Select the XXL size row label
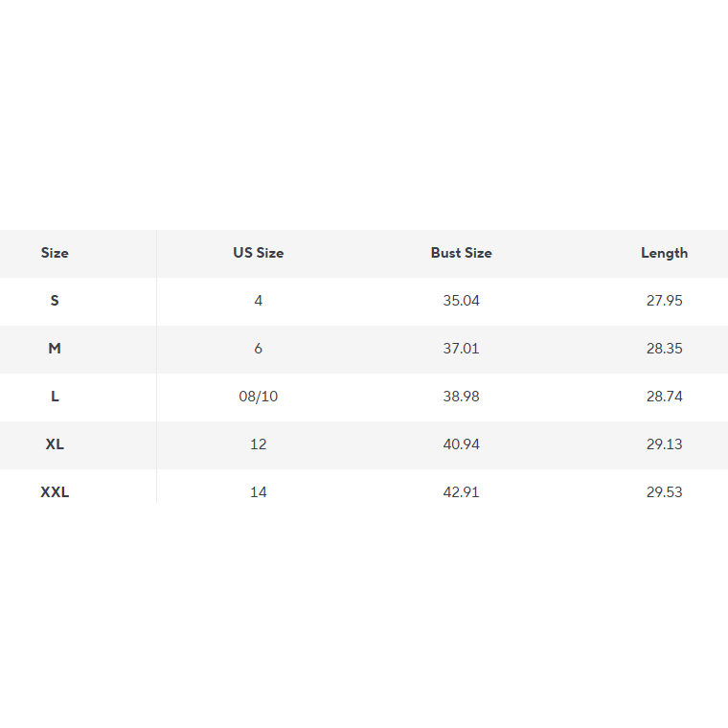The image size is (728, 728). pyautogui.click(x=55, y=492)
